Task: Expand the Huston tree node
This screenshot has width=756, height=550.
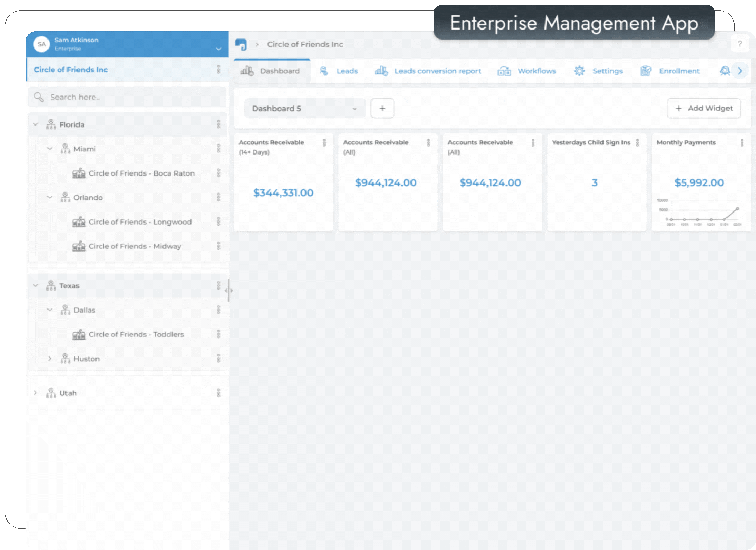Action: click(x=50, y=358)
